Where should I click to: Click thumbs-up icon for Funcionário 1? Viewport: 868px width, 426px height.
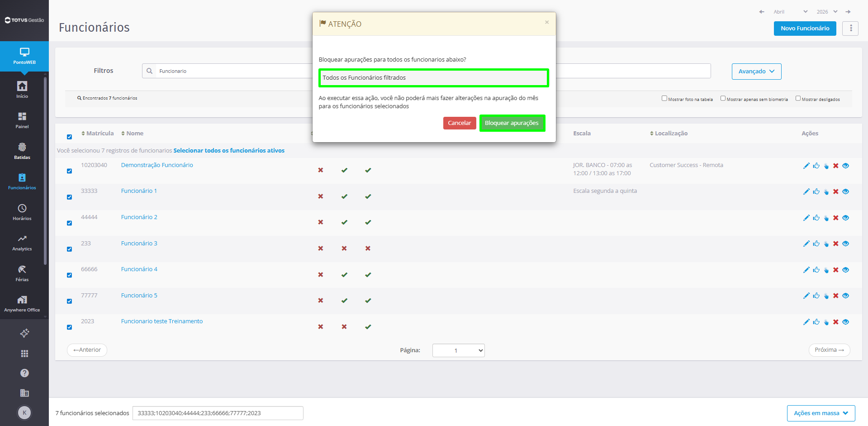coord(816,191)
